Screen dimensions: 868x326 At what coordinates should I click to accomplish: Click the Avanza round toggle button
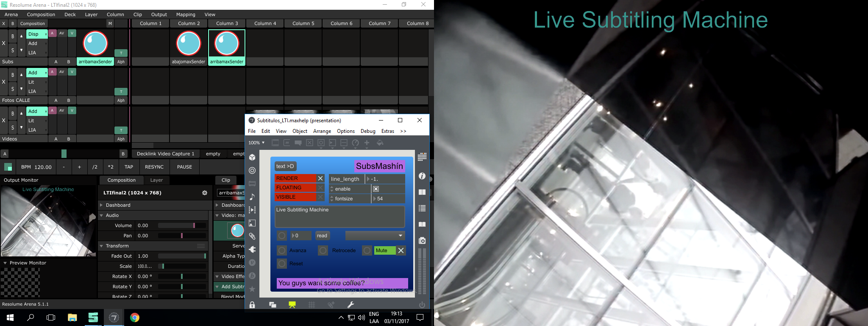tap(282, 250)
